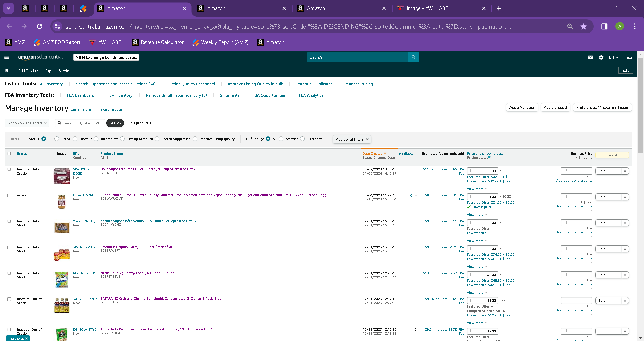Open the browser zoom magnifier icon
Image resolution: width=644 pixels, height=341 pixels.
pos(570,26)
